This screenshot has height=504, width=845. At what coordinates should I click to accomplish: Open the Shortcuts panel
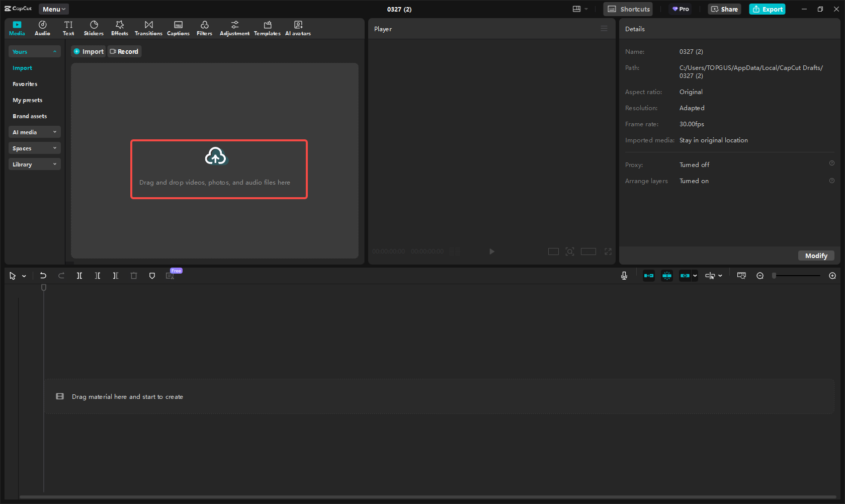pos(628,9)
